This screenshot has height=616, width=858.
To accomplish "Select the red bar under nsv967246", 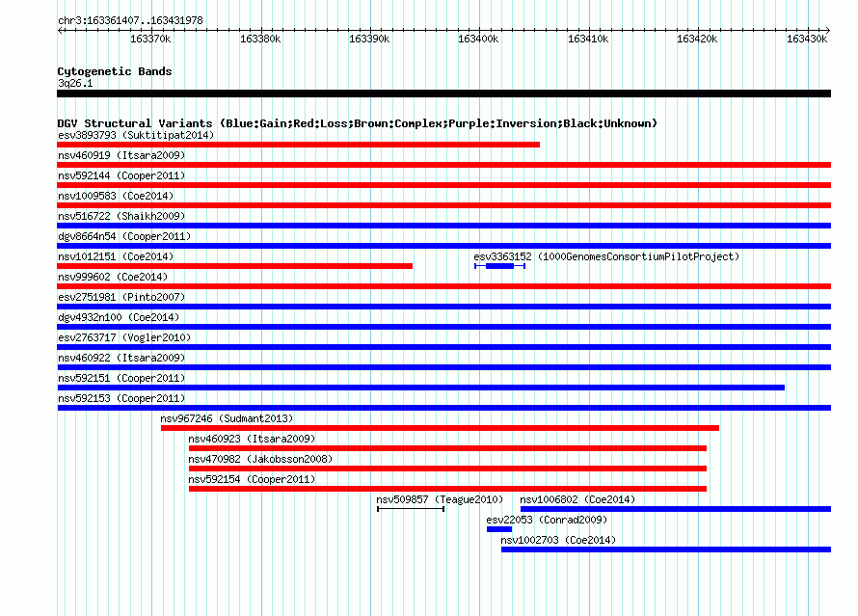I will [x=440, y=428].
